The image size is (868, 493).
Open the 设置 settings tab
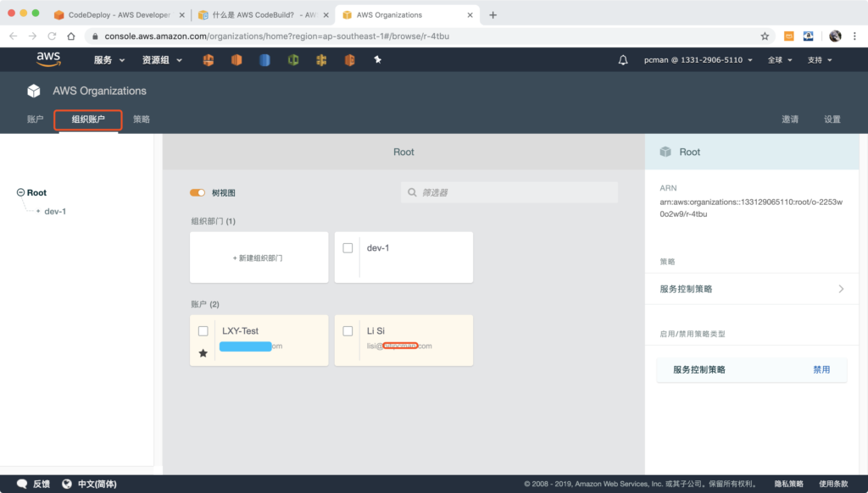point(832,119)
